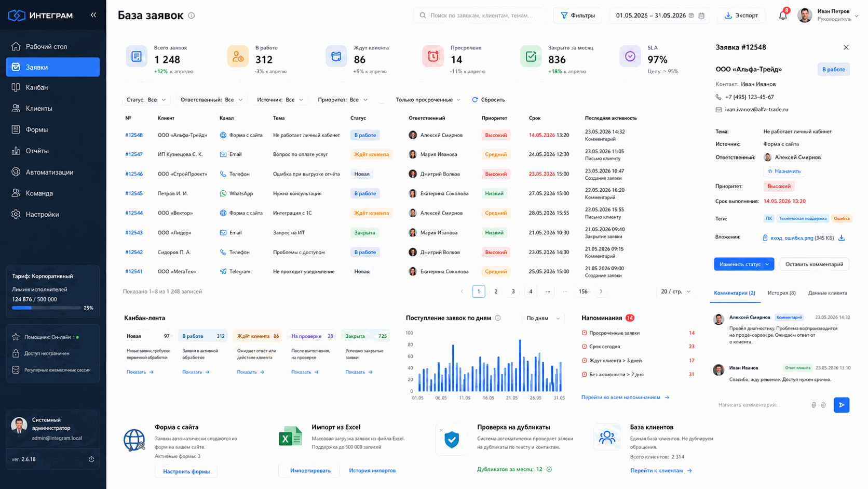
Task: Go to the next page of requests
Action: pos(601,292)
